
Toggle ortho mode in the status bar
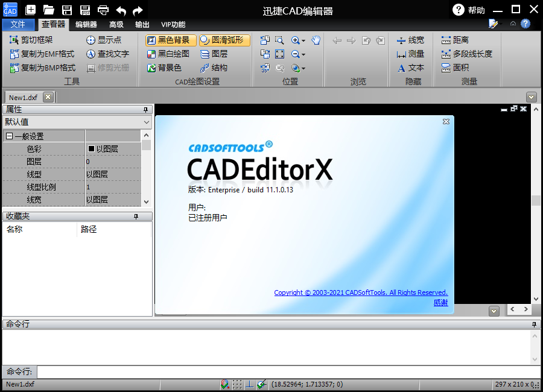tap(249, 384)
